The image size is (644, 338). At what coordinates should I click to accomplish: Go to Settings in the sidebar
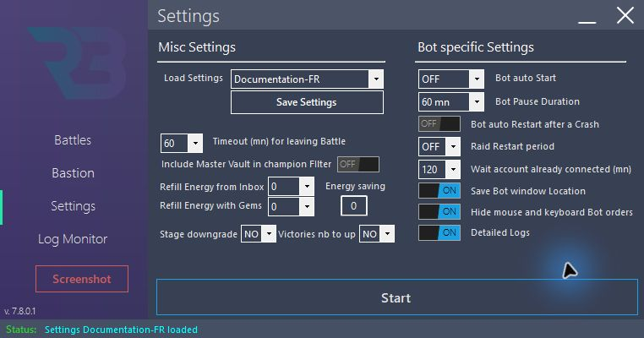pos(74,205)
